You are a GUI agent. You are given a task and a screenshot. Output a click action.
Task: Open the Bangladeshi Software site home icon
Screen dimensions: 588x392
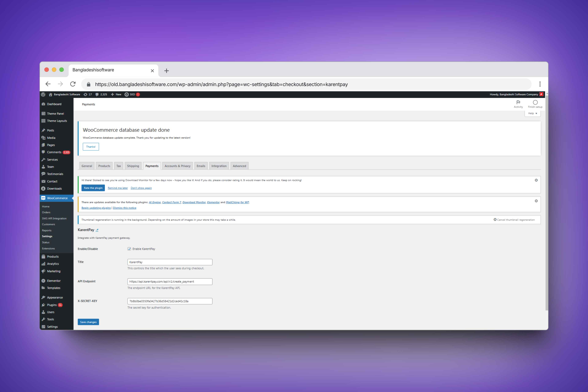51,94
